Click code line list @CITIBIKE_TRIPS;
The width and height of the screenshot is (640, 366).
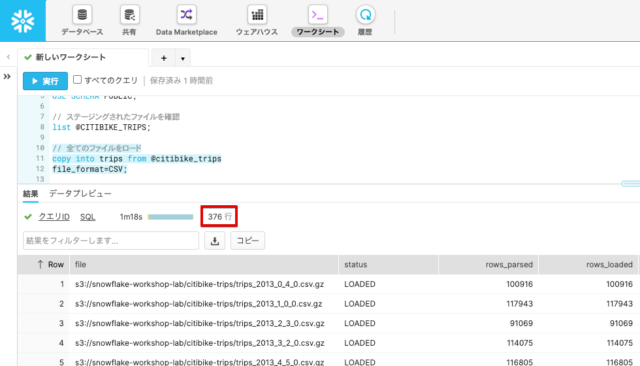[101, 127]
